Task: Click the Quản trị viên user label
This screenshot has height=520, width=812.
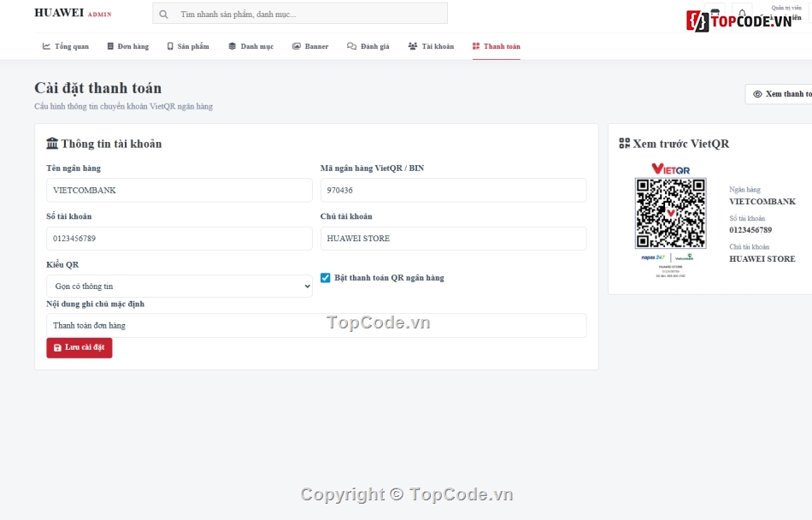Action: (786, 8)
